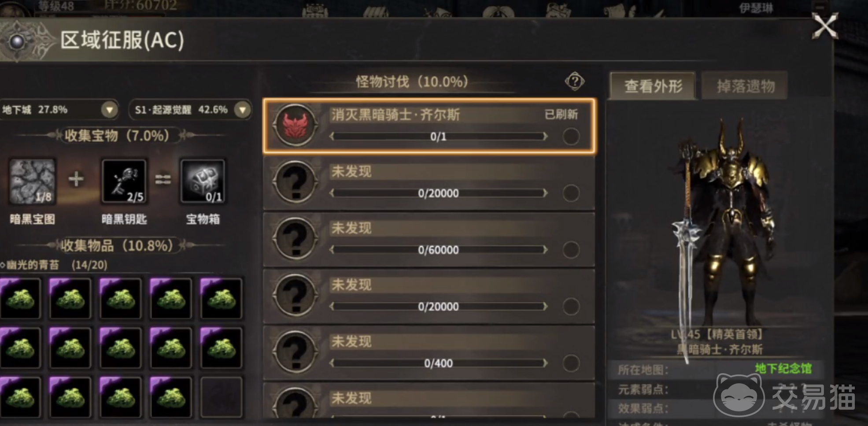This screenshot has height=426, width=868.
Task: Select the 暗黑宝图 treasure map icon
Action: 32,182
